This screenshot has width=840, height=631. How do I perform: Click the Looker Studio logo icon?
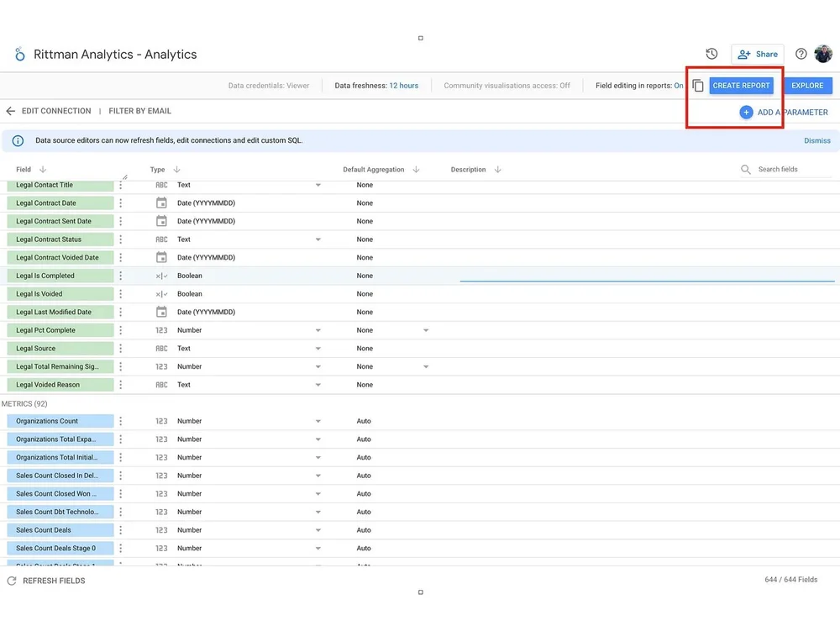coord(18,53)
